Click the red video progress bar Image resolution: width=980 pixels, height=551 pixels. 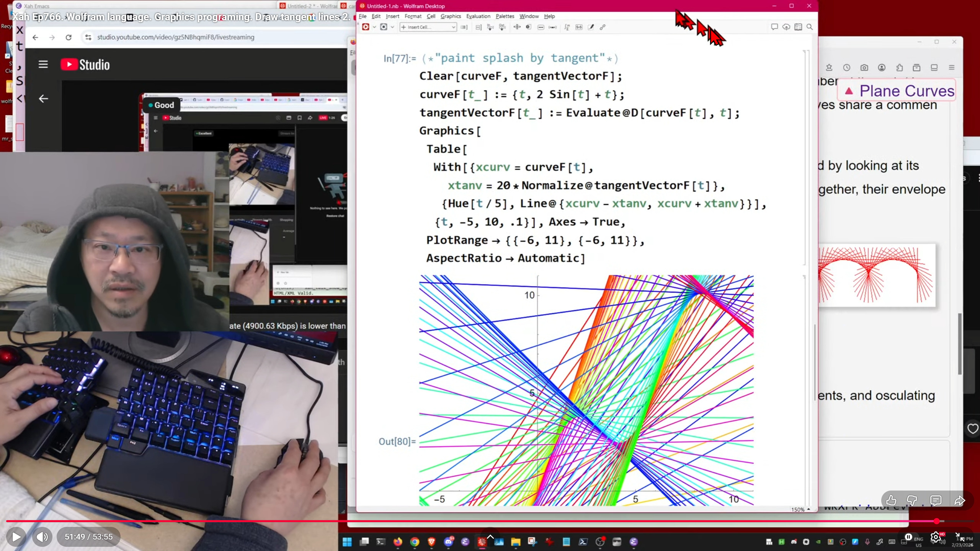click(x=459, y=521)
